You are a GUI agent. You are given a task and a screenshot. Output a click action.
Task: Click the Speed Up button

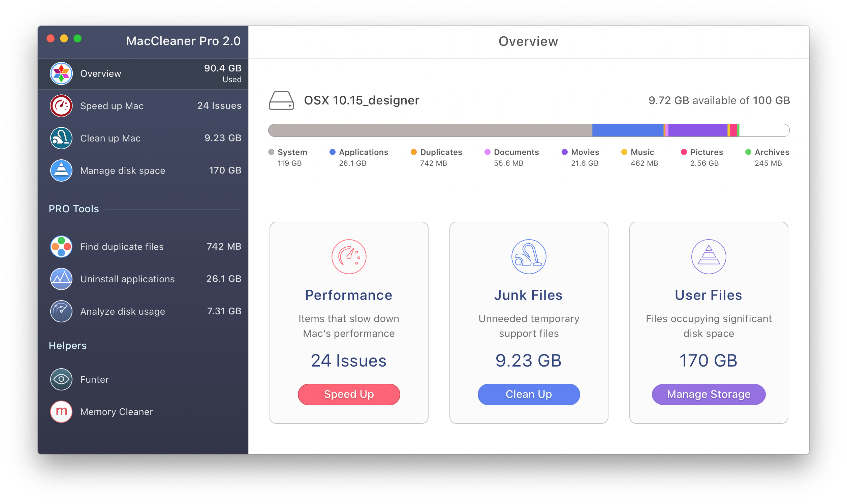350,394
